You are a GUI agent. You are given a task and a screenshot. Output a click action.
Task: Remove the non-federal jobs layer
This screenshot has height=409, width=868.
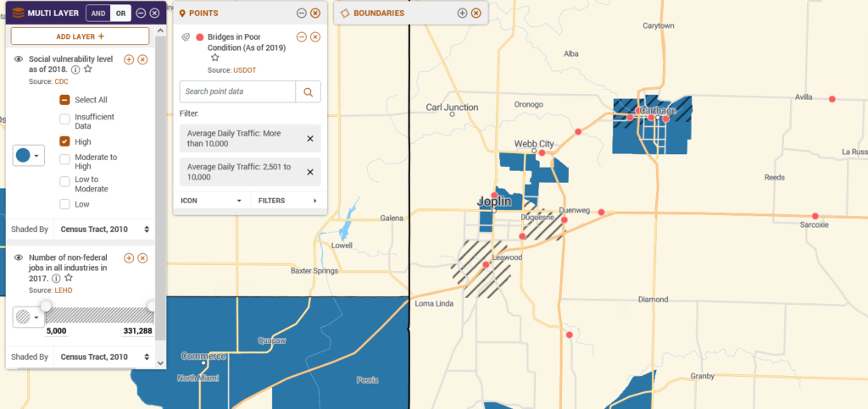click(x=142, y=258)
